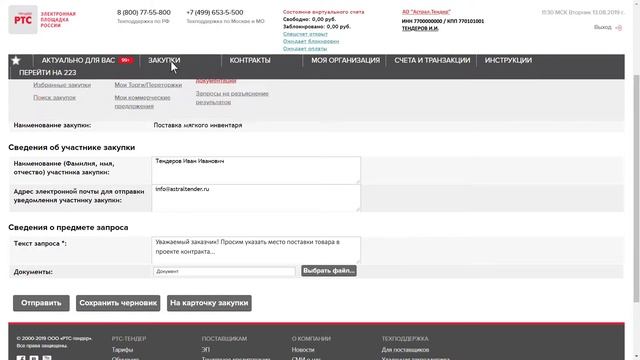
Task: Click the logout arrow icon near Выход
Action: (x=618, y=28)
